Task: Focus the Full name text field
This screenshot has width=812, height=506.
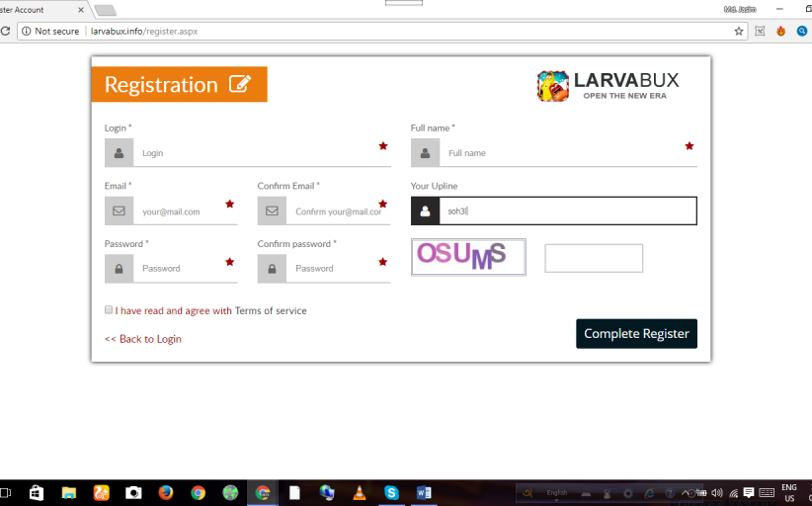Action: tap(563, 153)
